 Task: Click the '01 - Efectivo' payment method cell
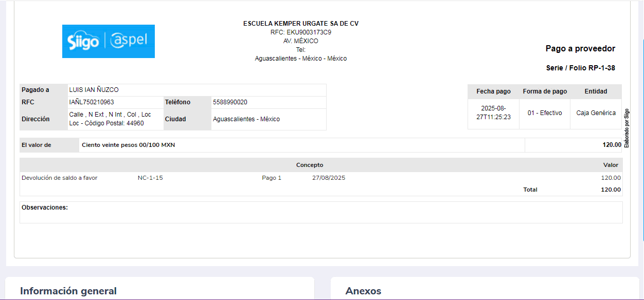545,113
